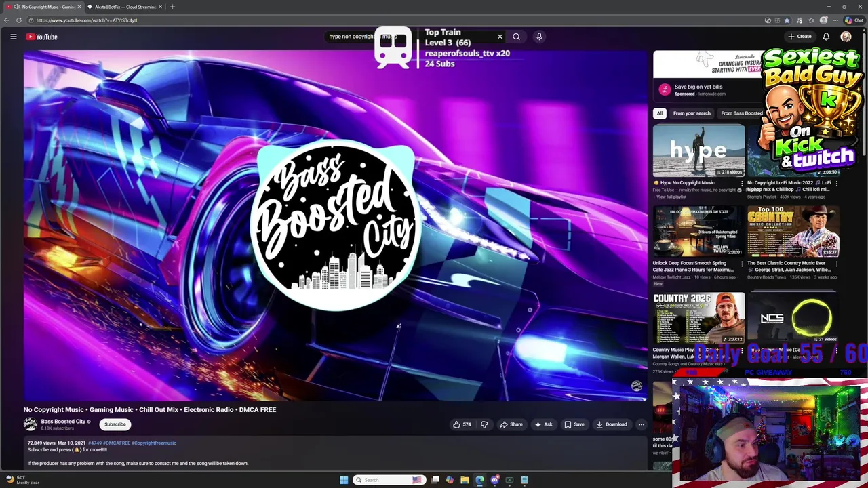This screenshot has height=488, width=868.
Task: Select the All filter chip
Action: click(x=660, y=113)
